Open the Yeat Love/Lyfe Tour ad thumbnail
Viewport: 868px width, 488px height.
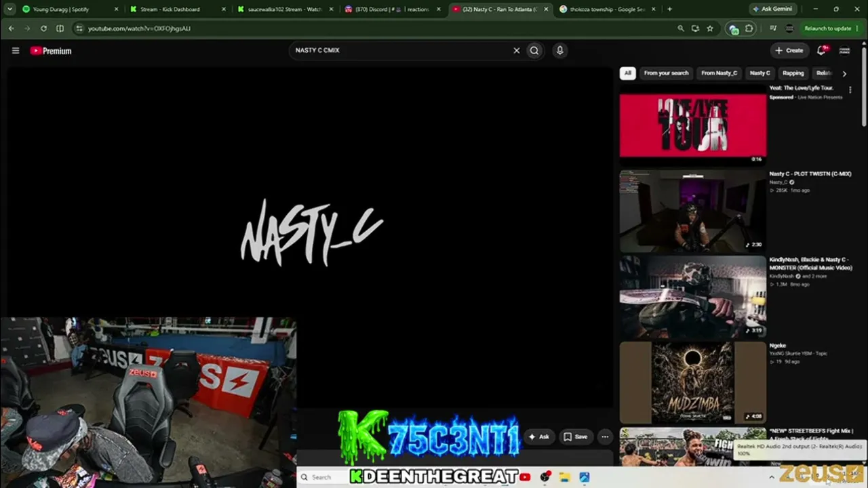(693, 125)
